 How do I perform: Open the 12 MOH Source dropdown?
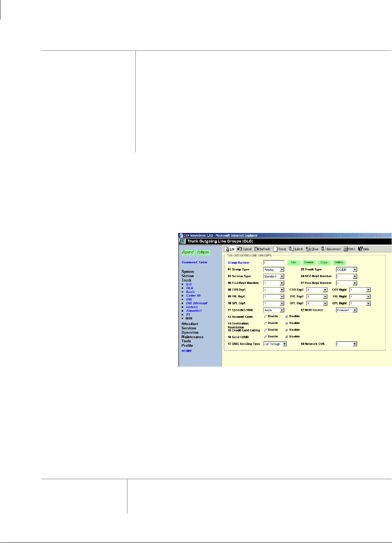pyautogui.click(x=347, y=310)
